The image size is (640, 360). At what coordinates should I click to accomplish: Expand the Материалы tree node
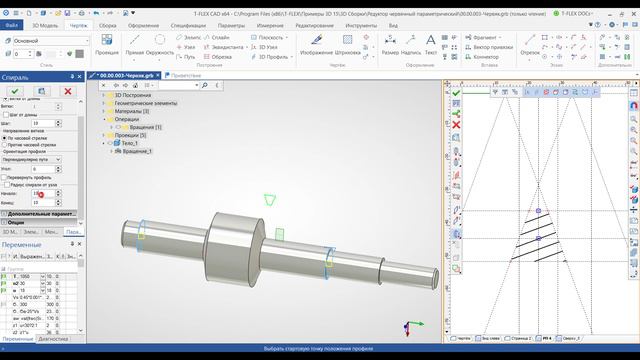click(104, 111)
